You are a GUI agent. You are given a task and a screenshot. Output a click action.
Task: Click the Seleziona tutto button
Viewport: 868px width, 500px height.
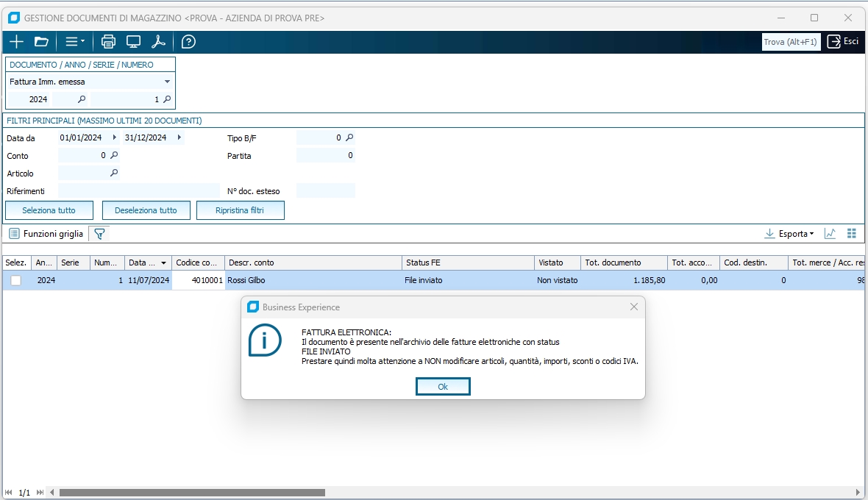click(49, 211)
